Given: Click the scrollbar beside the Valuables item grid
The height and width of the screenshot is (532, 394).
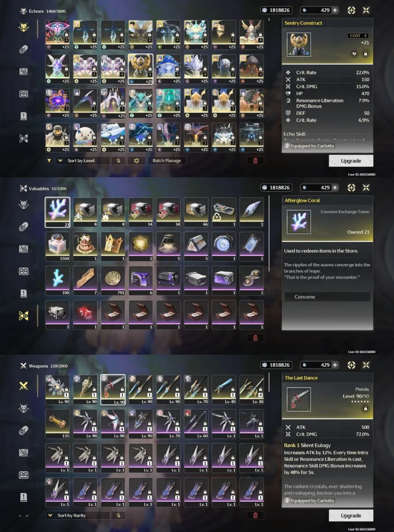Looking at the screenshot, I should 269,233.
